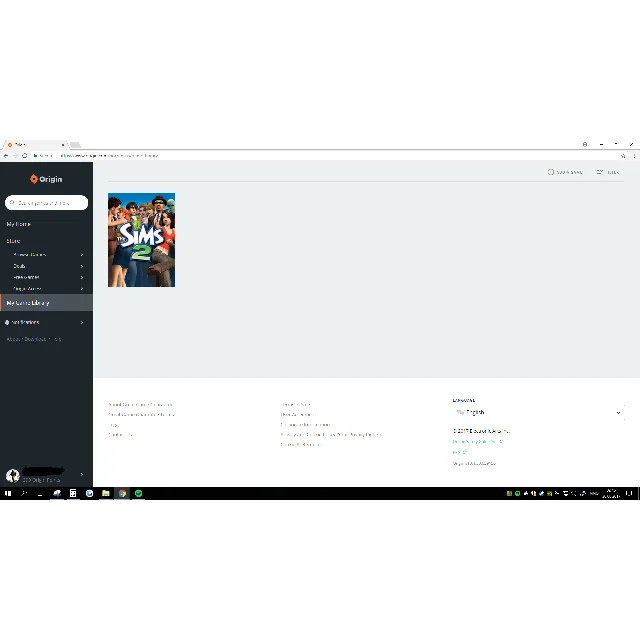The height and width of the screenshot is (640, 640).
Task: Click the taskbar clock
Action: (x=611, y=493)
